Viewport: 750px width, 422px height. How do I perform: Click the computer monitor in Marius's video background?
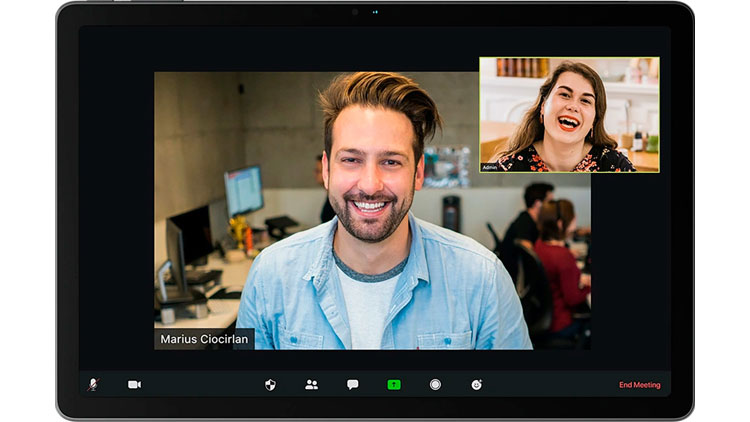[243, 190]
